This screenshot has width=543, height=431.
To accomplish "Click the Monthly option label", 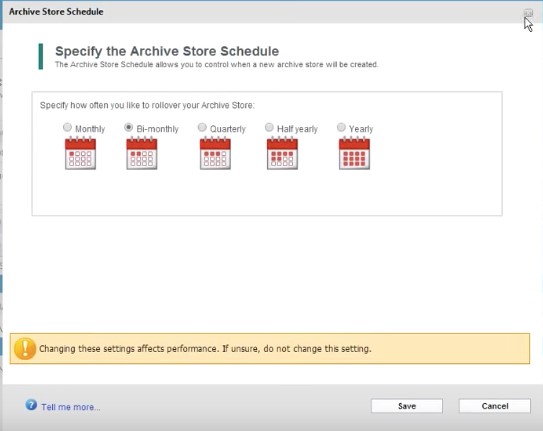I will [90, 129].
